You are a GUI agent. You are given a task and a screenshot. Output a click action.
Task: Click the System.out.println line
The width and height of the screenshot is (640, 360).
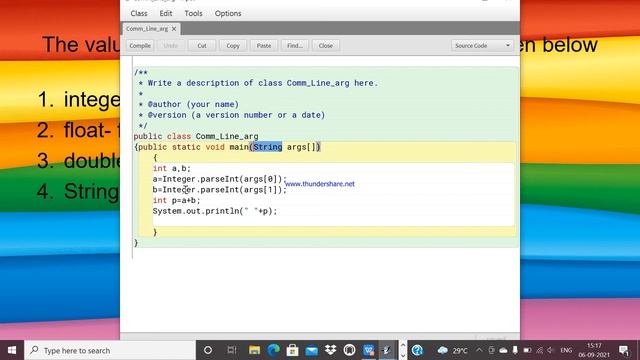215,211
